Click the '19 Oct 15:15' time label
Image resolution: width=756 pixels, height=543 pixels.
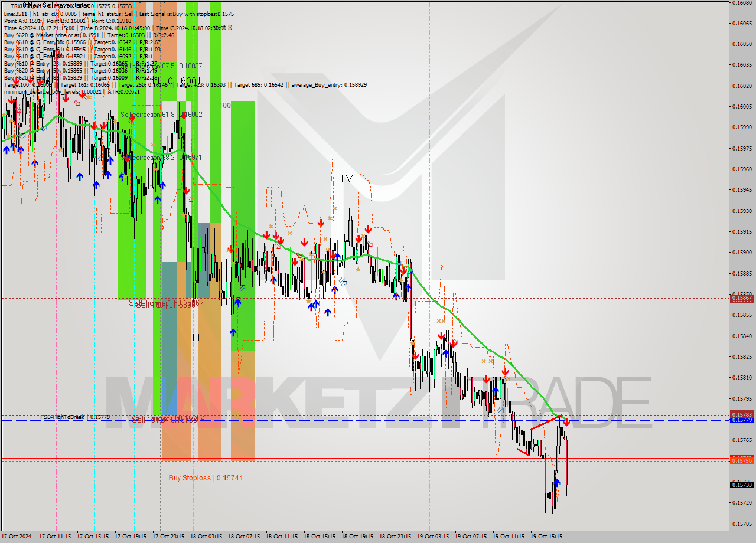(x=546, y=537)
